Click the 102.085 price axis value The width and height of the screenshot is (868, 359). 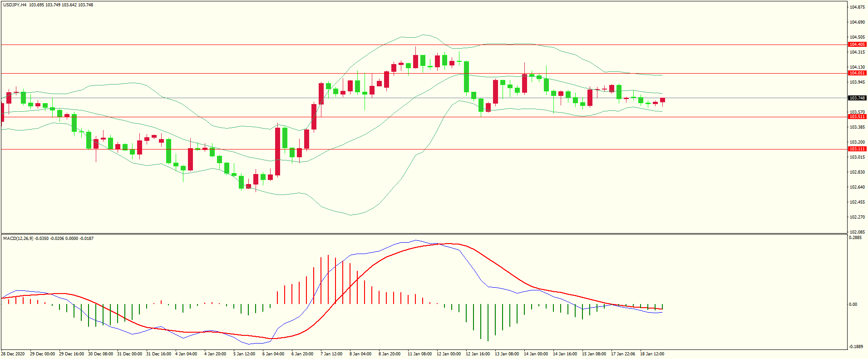857,232
